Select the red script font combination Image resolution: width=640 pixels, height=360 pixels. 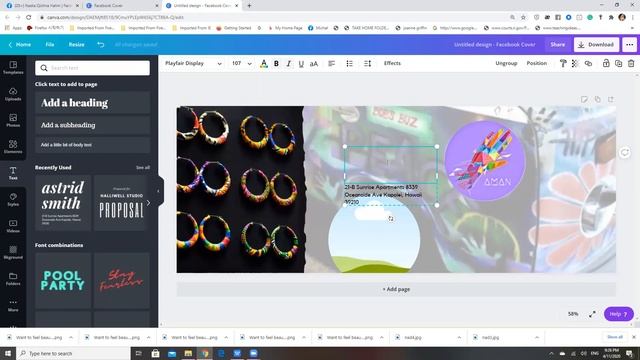(x=122, y=280)
